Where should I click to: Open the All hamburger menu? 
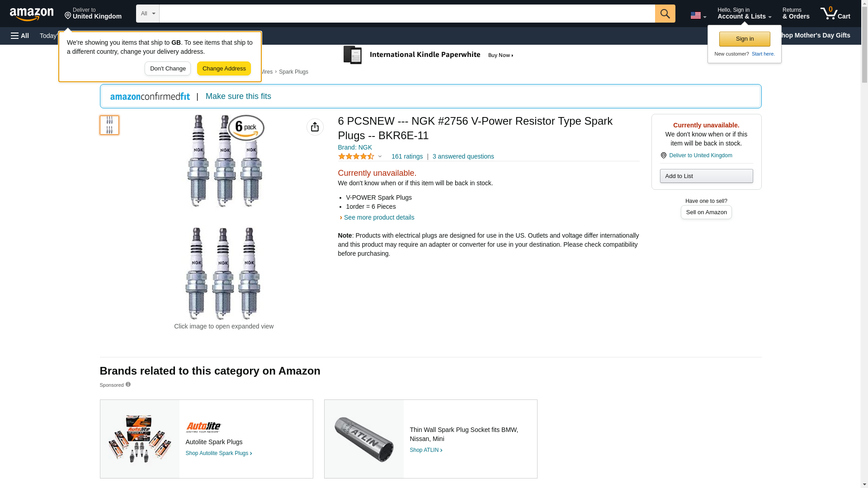pos(20,36)
